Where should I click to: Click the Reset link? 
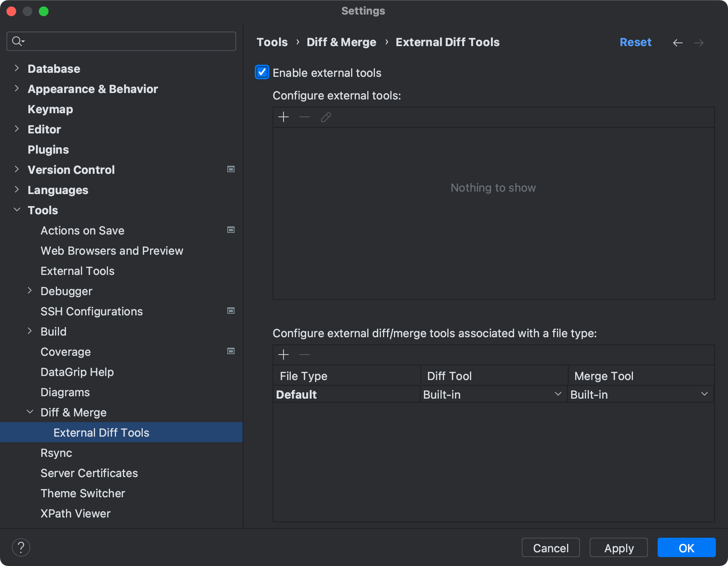635,42
